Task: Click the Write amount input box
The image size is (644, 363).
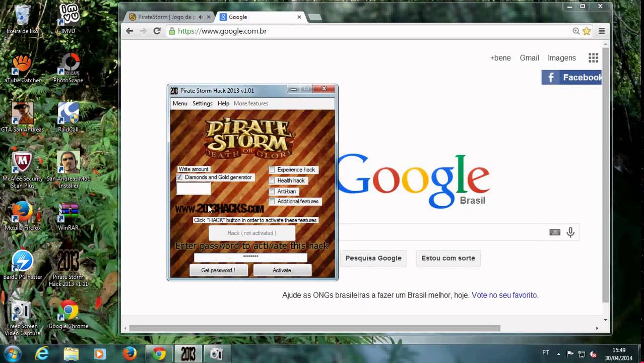Action: (194, 189)
